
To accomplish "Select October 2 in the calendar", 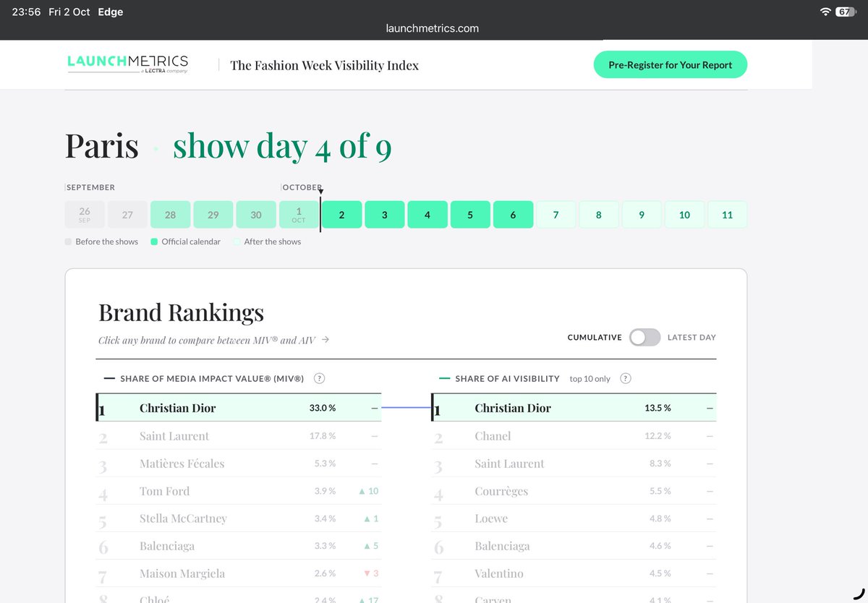I will (x=341, y=215).
